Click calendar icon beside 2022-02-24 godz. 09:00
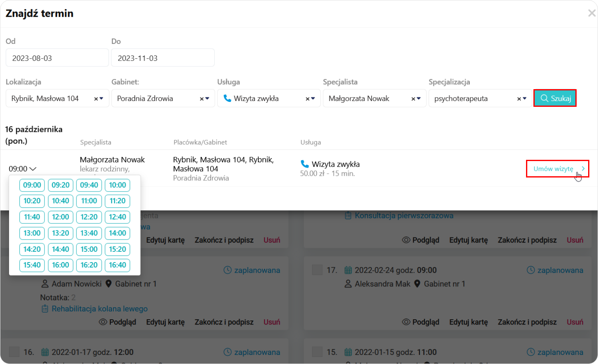 point(348,270)
